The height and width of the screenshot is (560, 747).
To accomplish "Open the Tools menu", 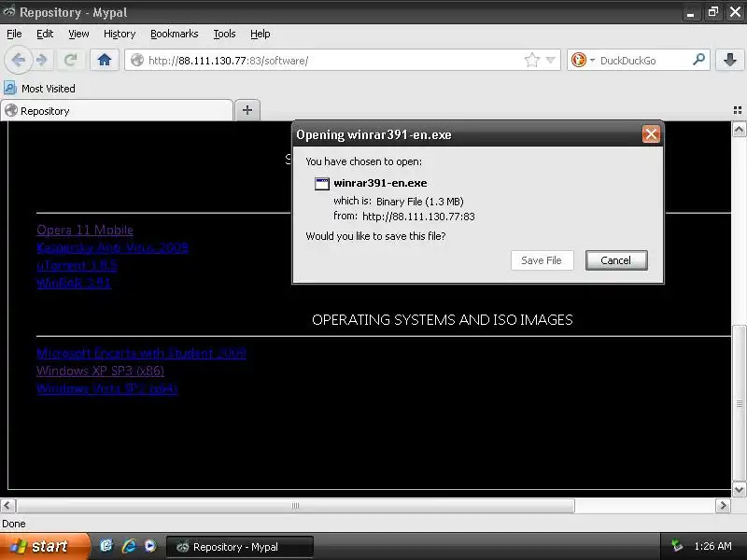I will pyautogui.click(x=224, y=34).
